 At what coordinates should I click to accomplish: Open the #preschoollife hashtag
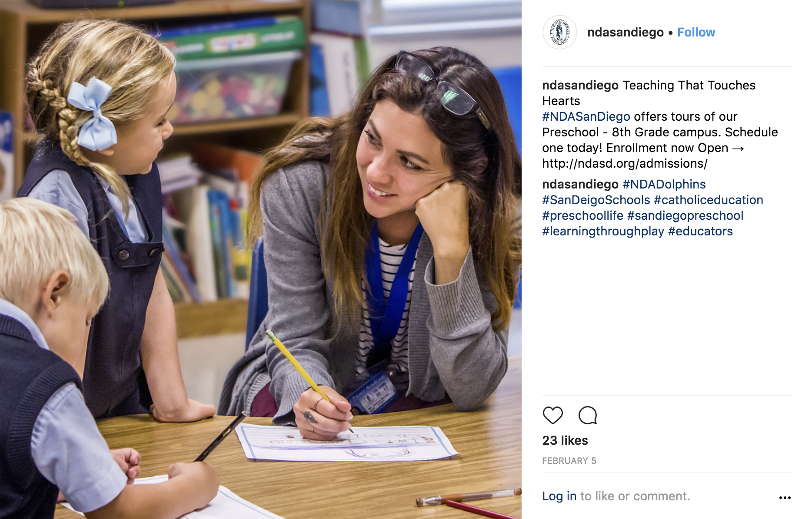click(x=582, y=215)
